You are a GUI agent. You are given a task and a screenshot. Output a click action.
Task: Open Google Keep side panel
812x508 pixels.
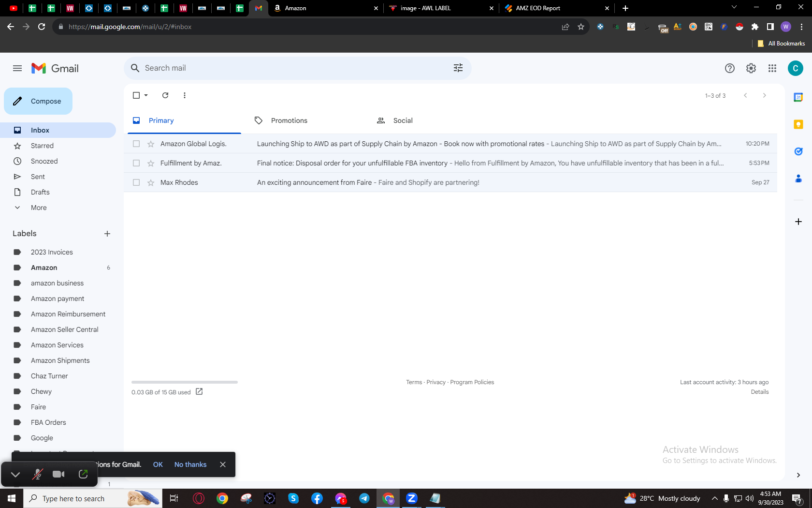click(798, 124)
